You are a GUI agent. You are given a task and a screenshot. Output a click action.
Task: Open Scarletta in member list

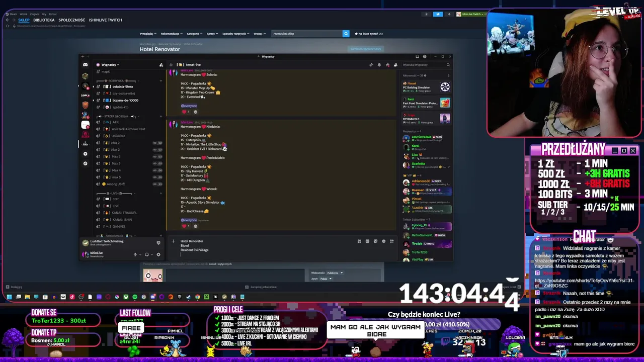click(x=426, y=165)
